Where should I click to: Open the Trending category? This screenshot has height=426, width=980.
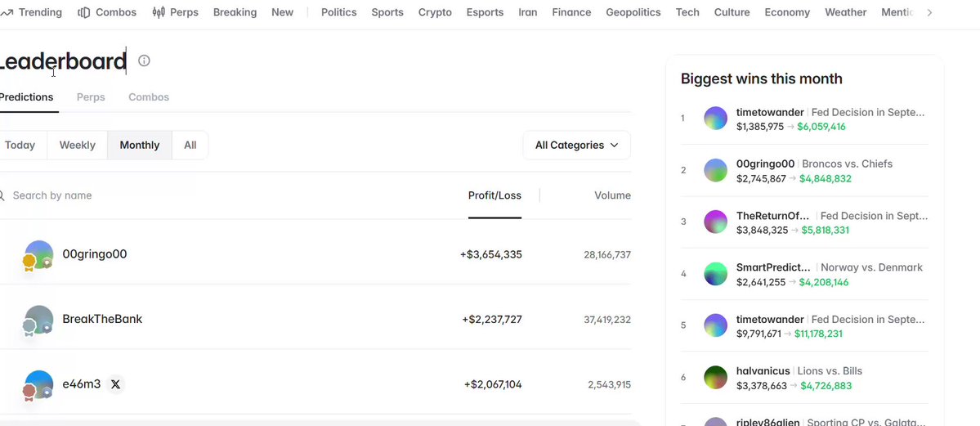point(31,12)
